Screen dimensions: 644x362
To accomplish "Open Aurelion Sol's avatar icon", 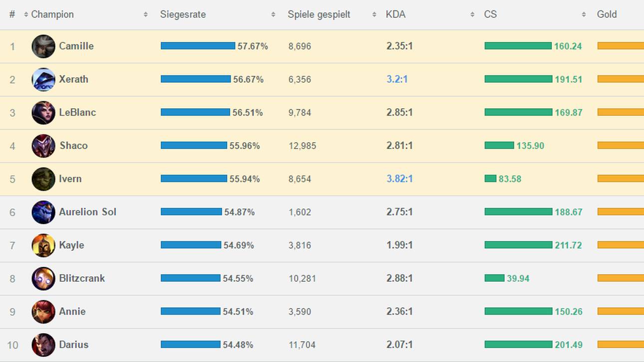I will [x=43, y=212].
